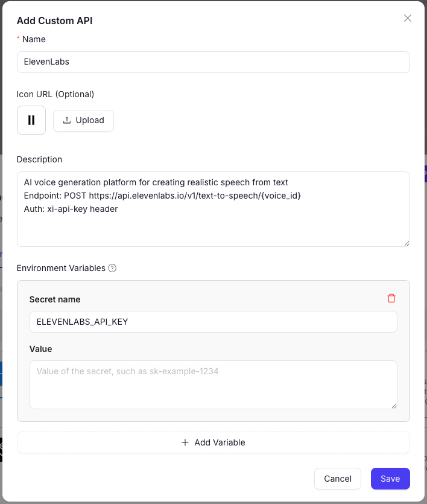Click the empty Value secret field
Image resolution: width=427 pixels, height=504 pixels.
pos(213,384)
